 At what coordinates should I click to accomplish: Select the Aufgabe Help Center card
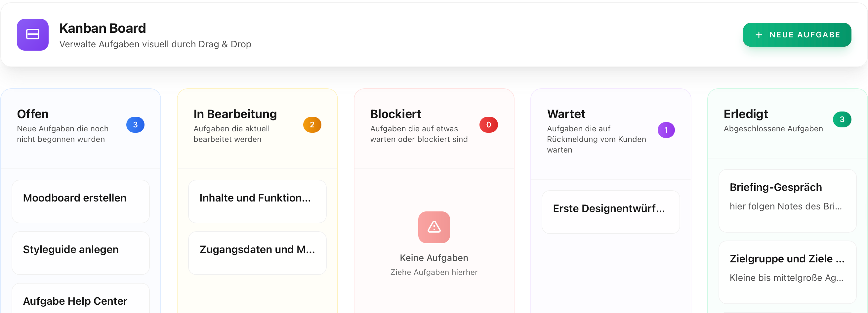click(x=81, y=298)
